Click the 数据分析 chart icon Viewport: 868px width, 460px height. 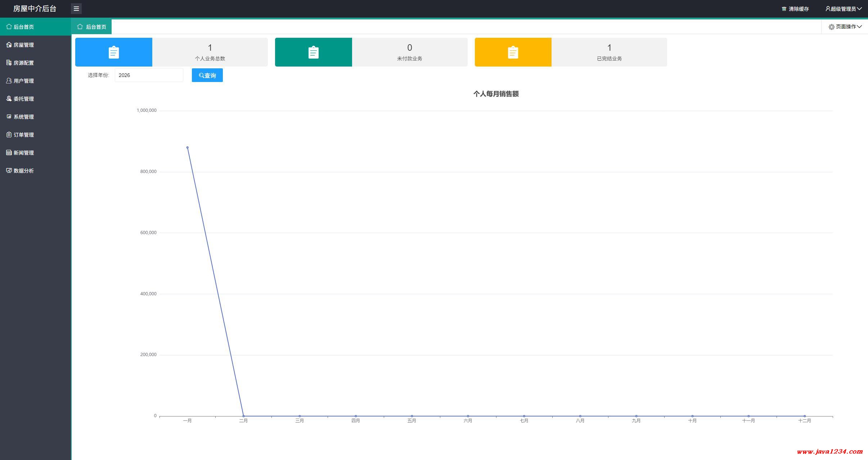point(9,170)
